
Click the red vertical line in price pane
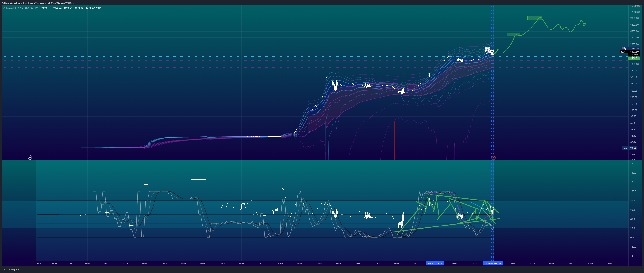click(395, 141)
